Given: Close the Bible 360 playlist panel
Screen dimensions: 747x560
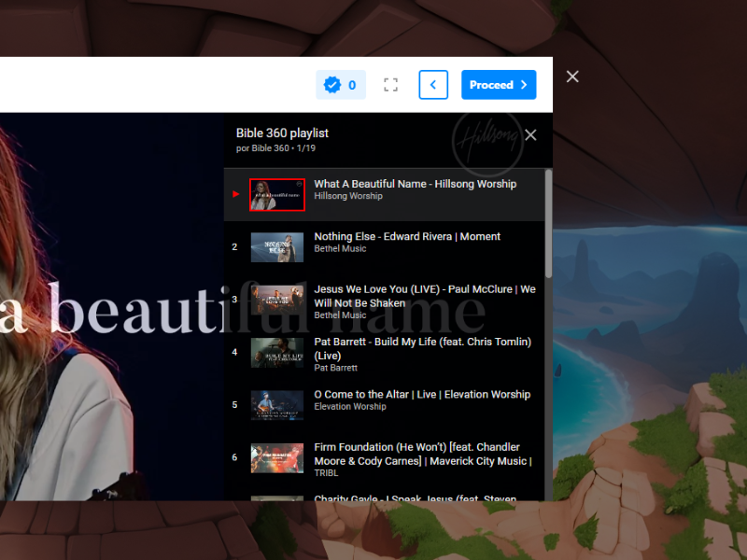Looking at the screenshot, I should (530, 134).
